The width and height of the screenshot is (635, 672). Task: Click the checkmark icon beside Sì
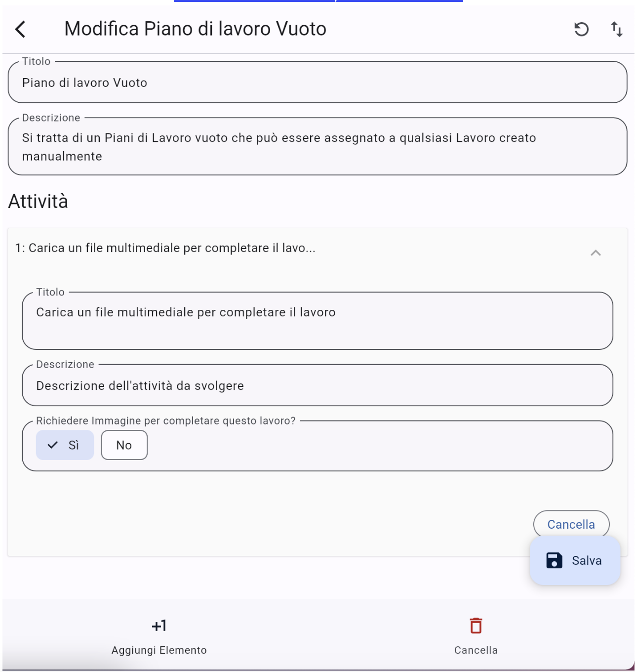53,445
